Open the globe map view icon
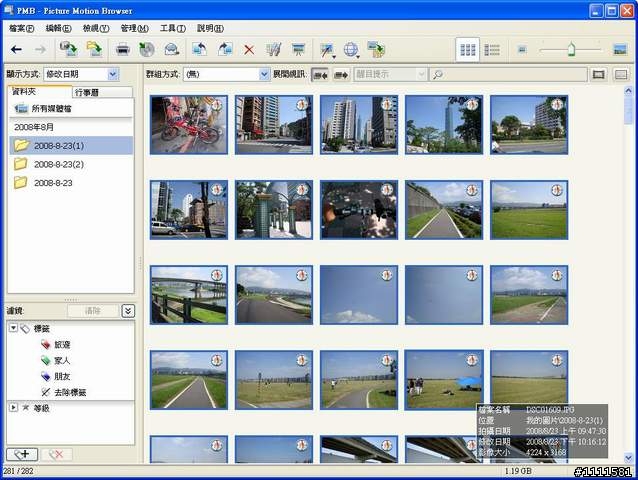This screenshot has width=638, height=480. (351, 50)
